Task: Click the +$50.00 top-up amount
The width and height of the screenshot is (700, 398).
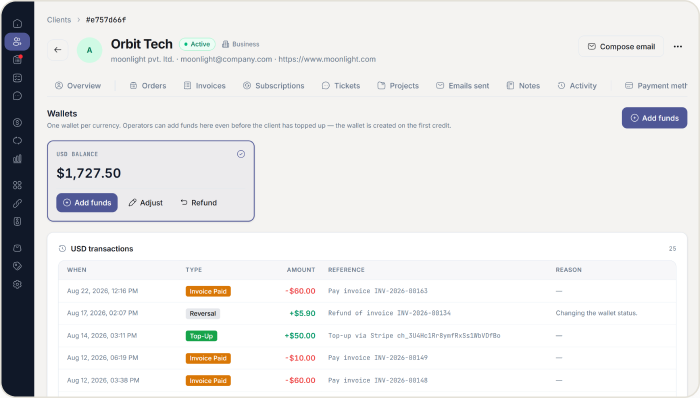Action: coord(300,336)
